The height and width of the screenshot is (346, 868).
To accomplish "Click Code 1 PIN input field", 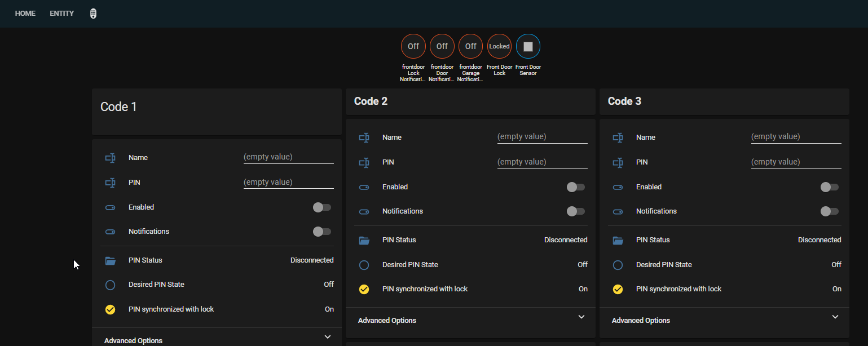I will point(289,183).
